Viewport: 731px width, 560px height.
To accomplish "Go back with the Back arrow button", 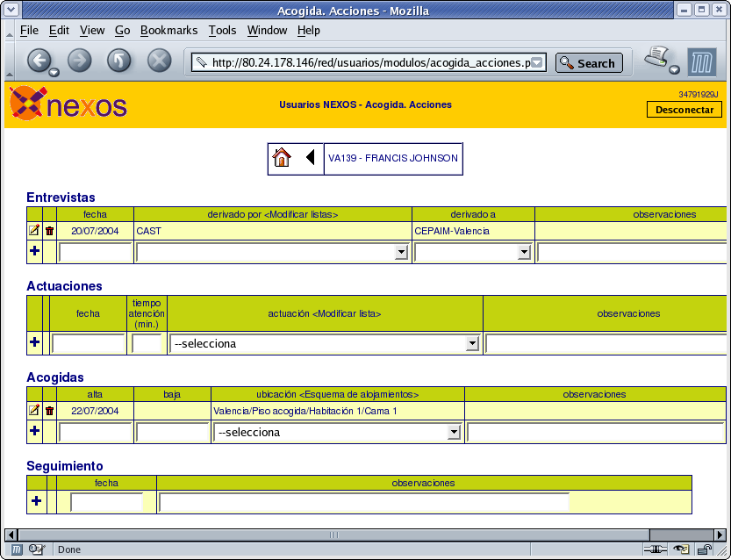I will tap(39, 61).
